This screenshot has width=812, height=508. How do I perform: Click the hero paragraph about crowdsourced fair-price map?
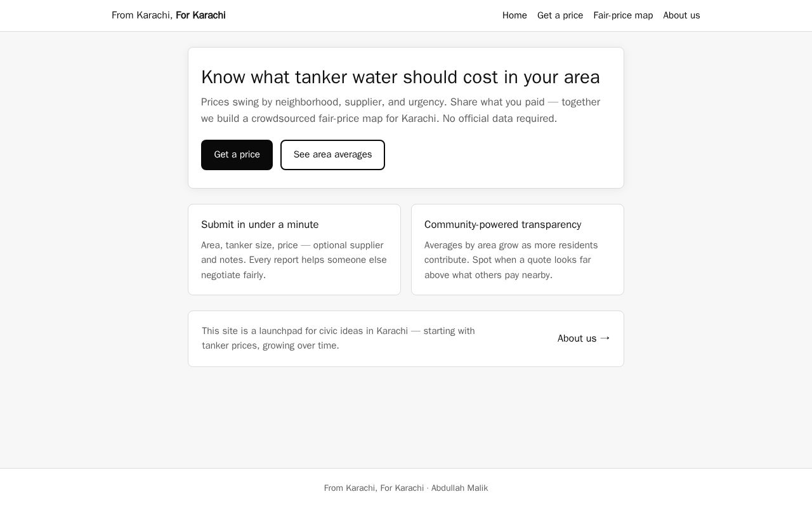(x=401, y=110)
